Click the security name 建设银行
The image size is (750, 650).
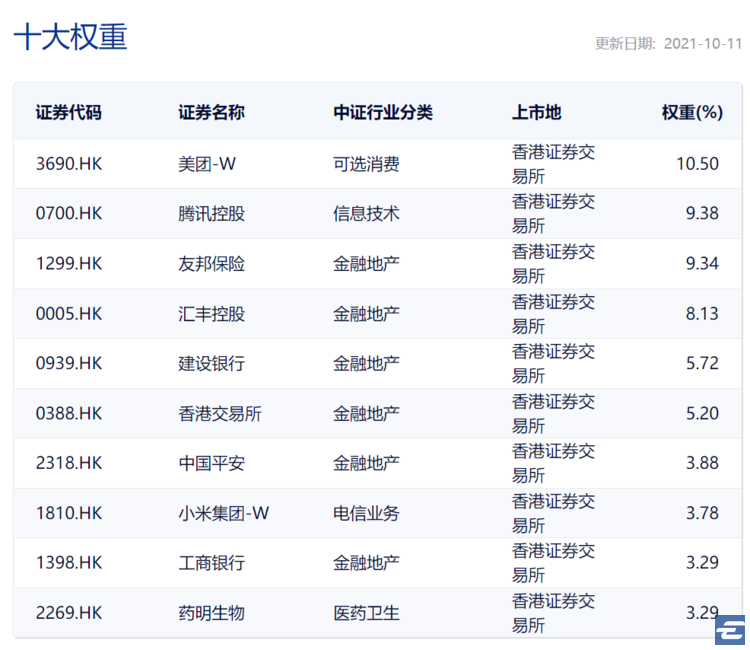[x=211, y=364]
